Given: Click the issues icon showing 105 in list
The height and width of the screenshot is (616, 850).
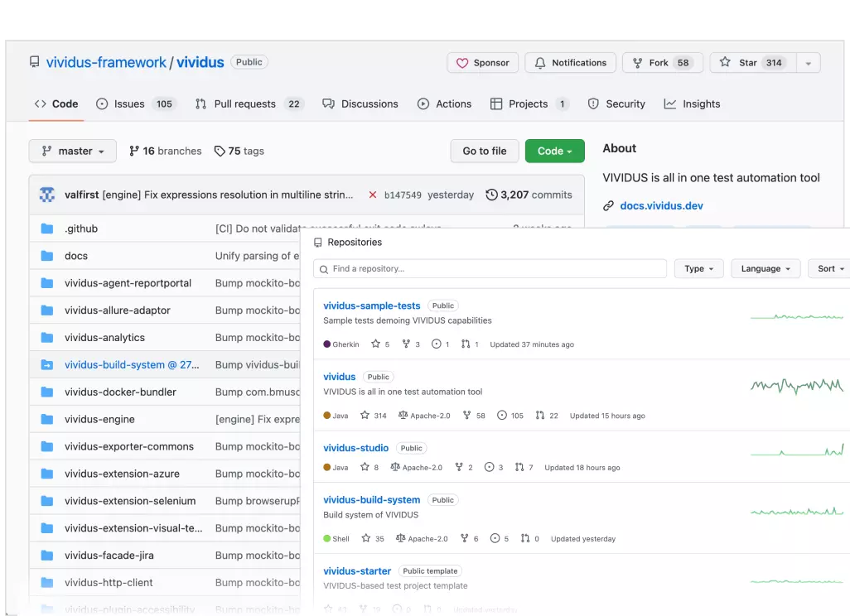Looking at the screenshot, I should [502, 416].
